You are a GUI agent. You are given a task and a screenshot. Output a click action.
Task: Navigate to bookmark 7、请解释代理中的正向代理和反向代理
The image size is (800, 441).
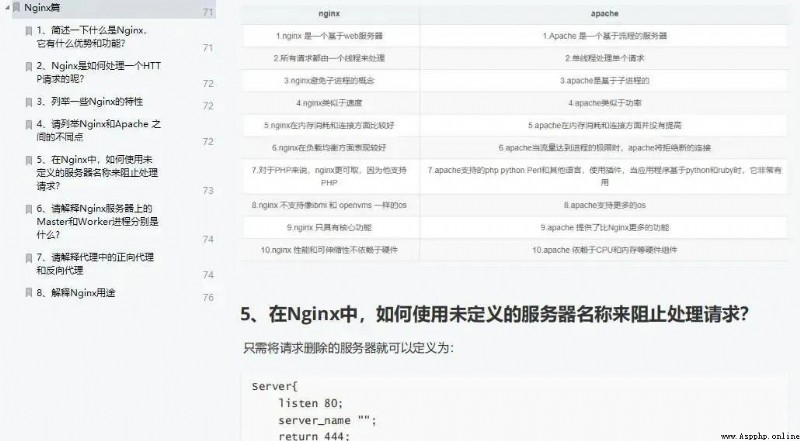95,264
